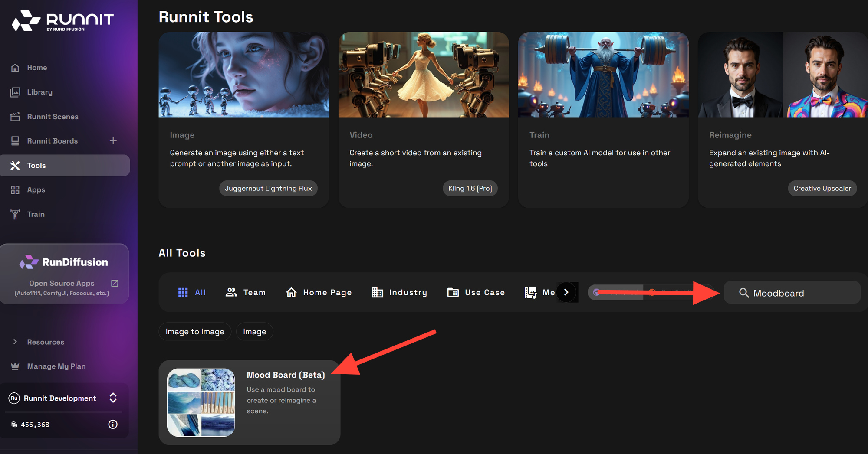Viewport: 868px width, 454px height.
Task: Click the Runnit Scenes icon
Action: pyautogui.click(x=15, y=116)
